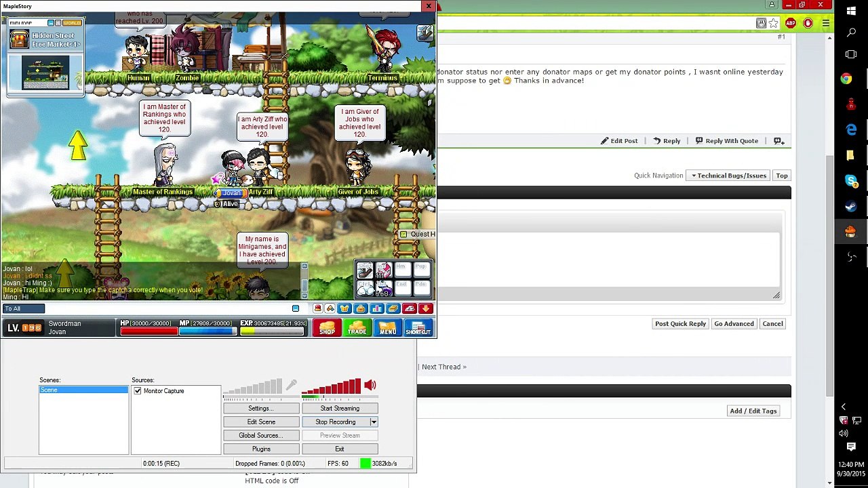Minimize the mini map with blue button
Screen dimensions: 868x488
(x=50, y=23)
